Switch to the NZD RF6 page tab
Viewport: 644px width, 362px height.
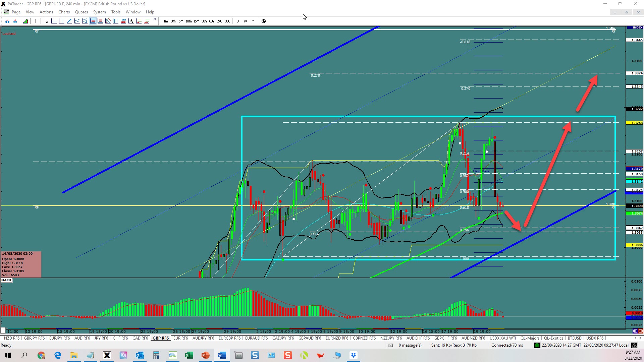[x=12, y=338]
